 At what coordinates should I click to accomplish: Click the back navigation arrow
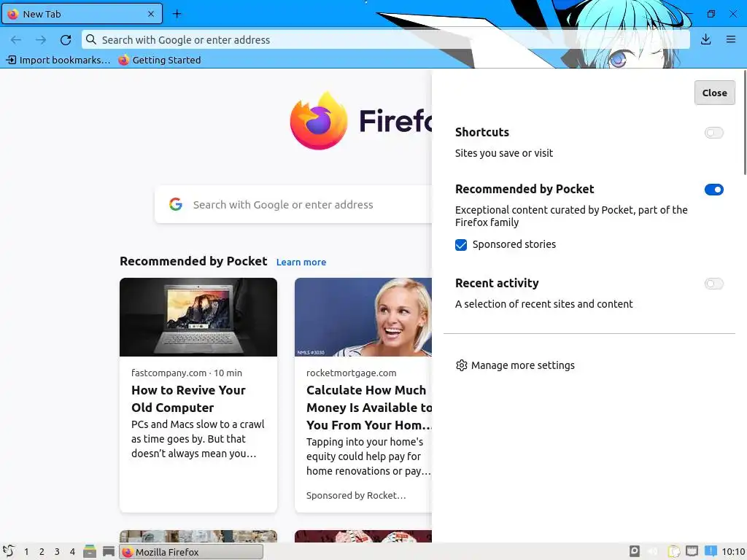(16, 40)
